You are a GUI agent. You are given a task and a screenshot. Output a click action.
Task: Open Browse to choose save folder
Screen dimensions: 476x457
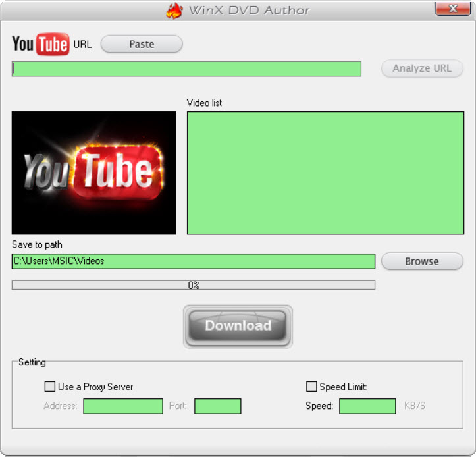422,261
